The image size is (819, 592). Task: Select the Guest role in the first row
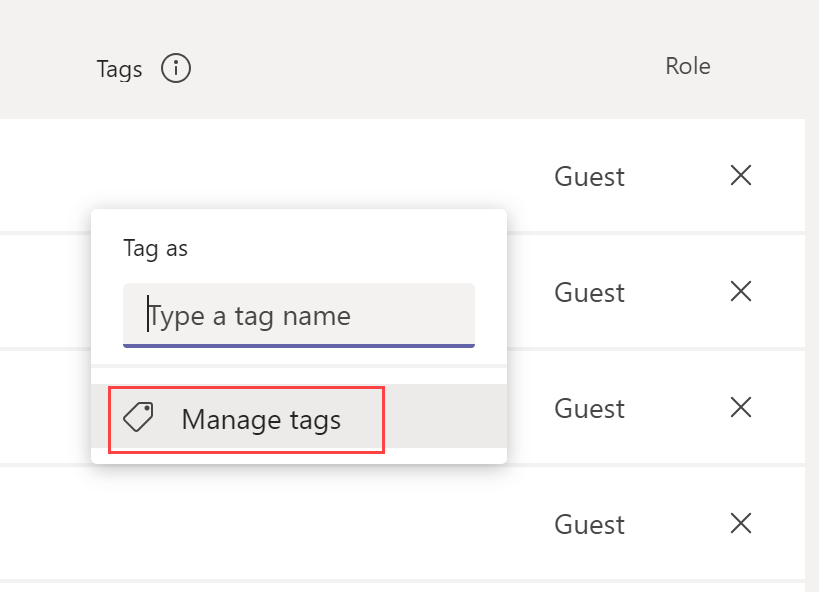click(589, 177)
